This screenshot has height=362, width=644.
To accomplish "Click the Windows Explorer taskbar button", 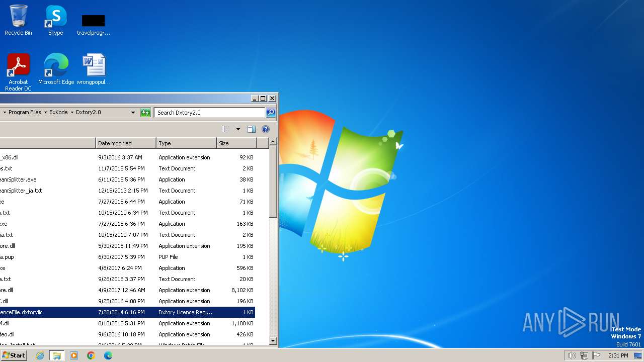I will point(57,355).
